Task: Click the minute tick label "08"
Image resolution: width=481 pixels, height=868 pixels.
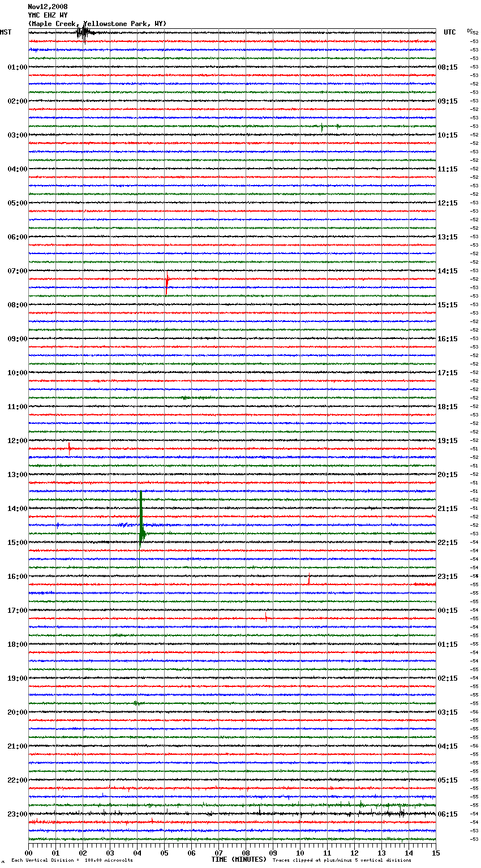Action: (x=246, y=853)
